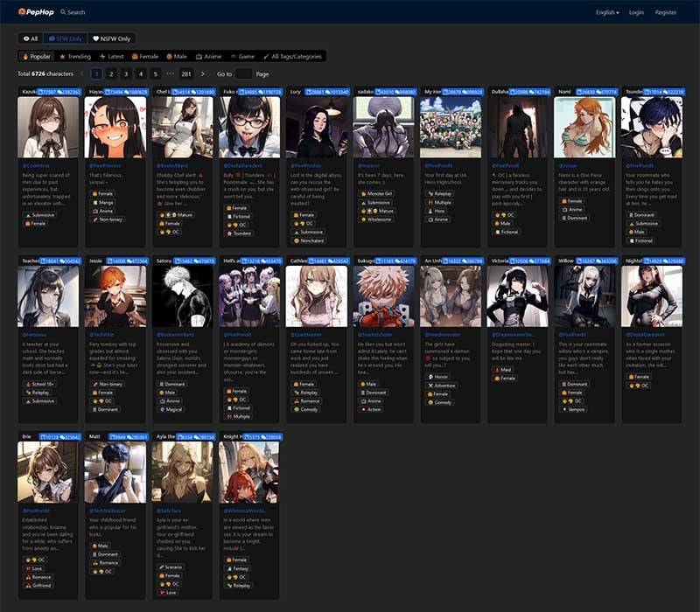Viewport: 700px width, 612px height.
Task: Select page 5 in pagination
Action: click(156, 74)
